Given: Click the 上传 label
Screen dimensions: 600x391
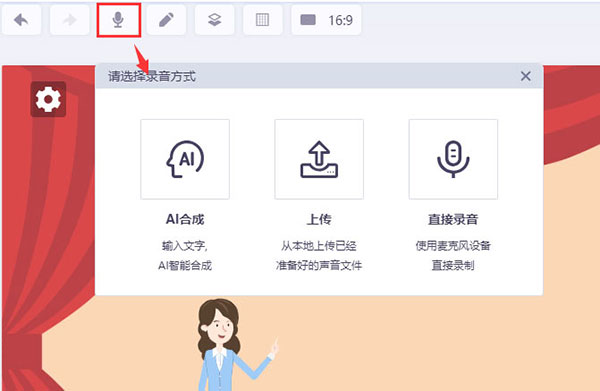Looking at the screenshot, I should coord(319,220).
